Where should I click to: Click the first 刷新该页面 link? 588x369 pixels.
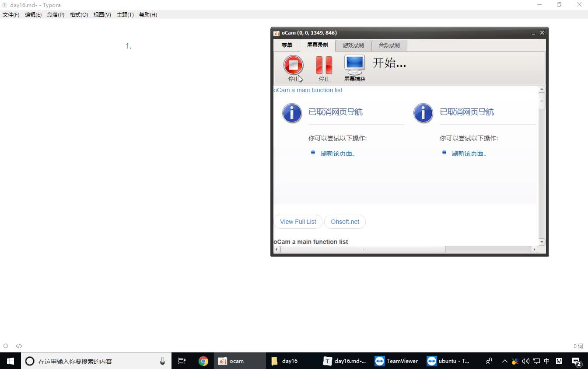338,153
